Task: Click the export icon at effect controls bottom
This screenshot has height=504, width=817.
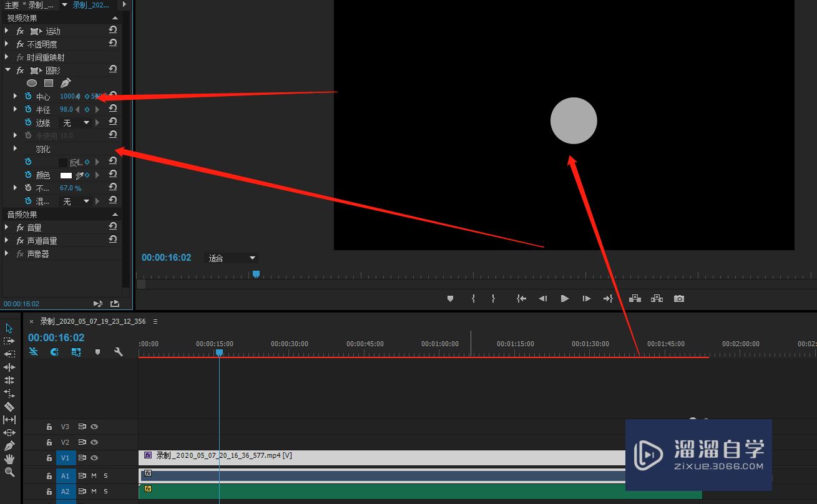Action: point(115,304)
